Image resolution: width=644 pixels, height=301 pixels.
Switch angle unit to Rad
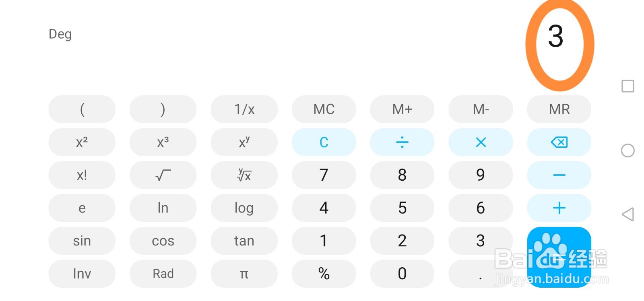[x=163, y=274]
